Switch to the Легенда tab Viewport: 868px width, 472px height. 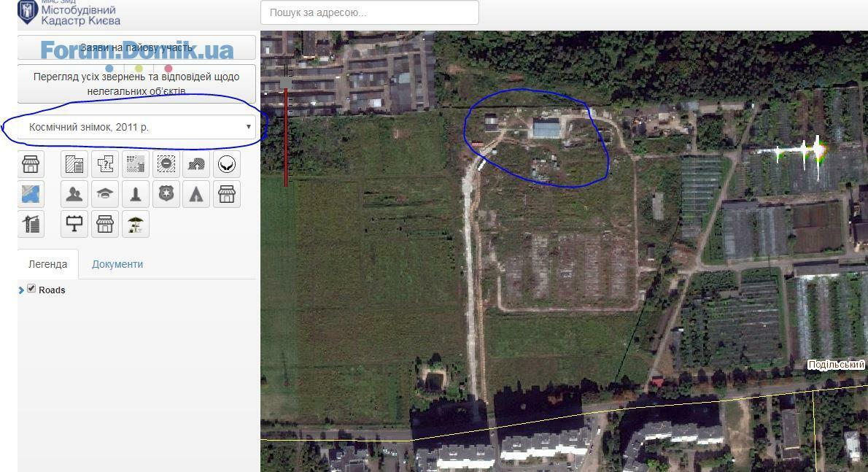47,265
